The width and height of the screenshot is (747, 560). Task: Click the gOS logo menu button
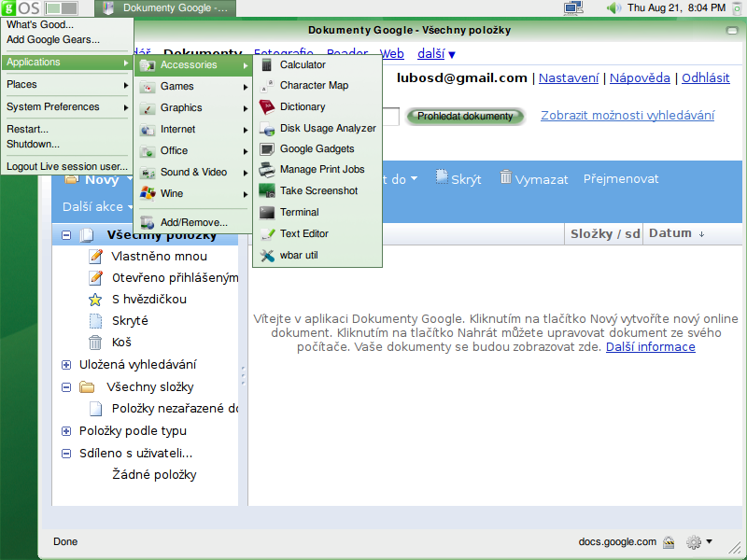[x=21, y=7]
